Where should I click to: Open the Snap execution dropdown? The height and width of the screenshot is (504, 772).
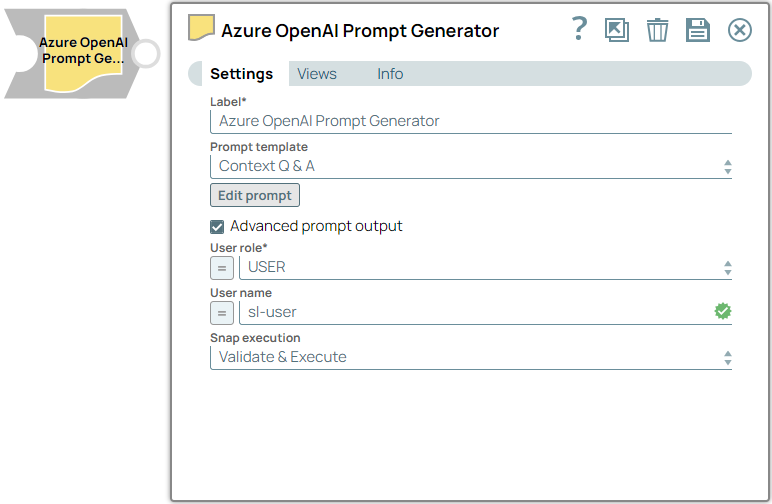(x=471, y=357)
